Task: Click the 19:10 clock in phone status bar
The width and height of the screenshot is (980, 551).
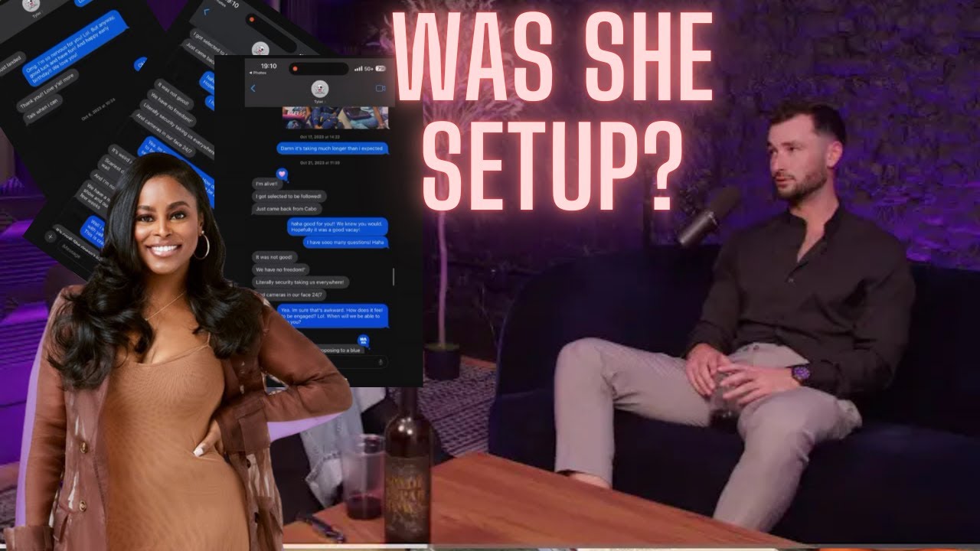Action: pyautogui.click(x=269, y=66)
